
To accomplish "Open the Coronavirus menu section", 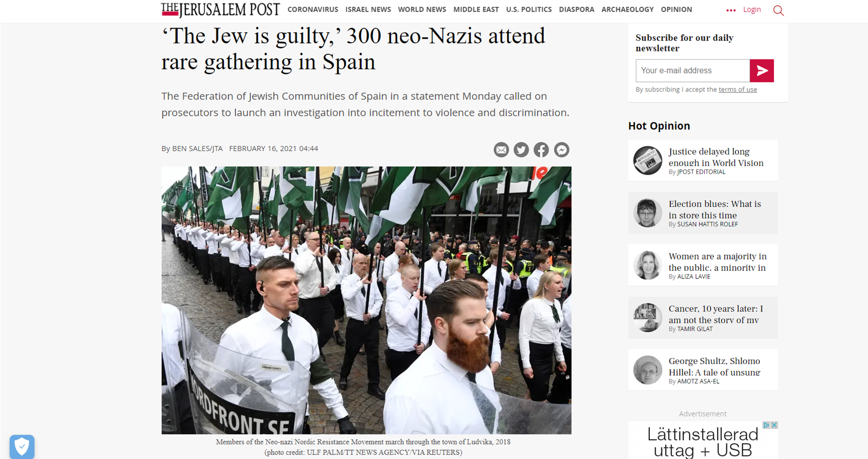I will 313,10.
